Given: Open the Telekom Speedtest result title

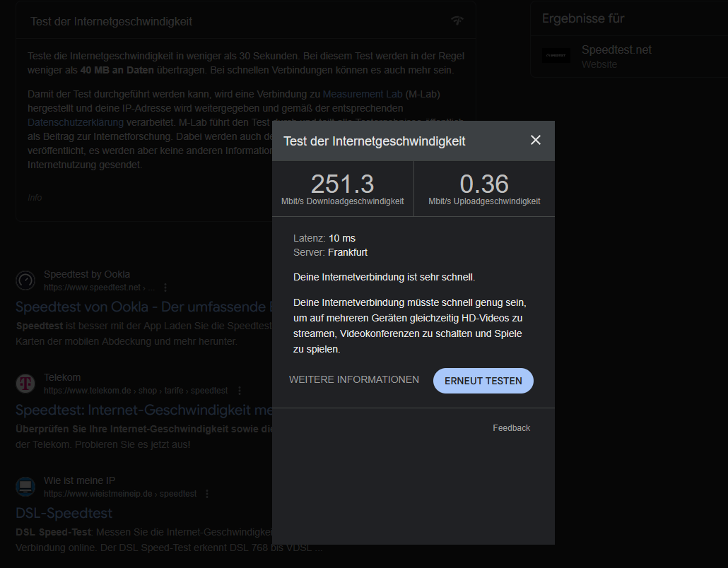Looking at the screenshot, I should click(x=144, y=410).
